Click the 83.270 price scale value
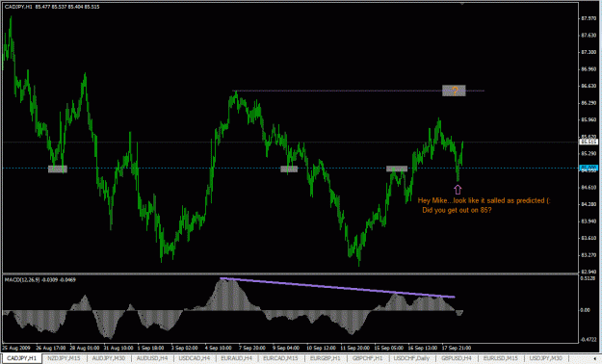Screen dimensions: 602x364 589,255
